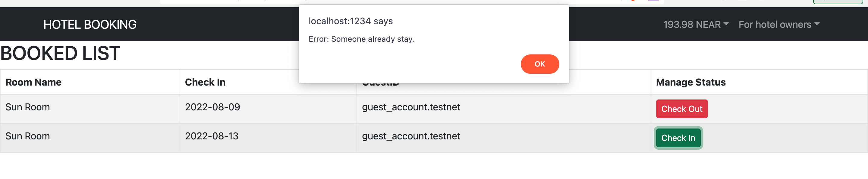Dismiss the error alert with OK
The image size is (868, 179).
pyautogui.click(x=540, y=64)
